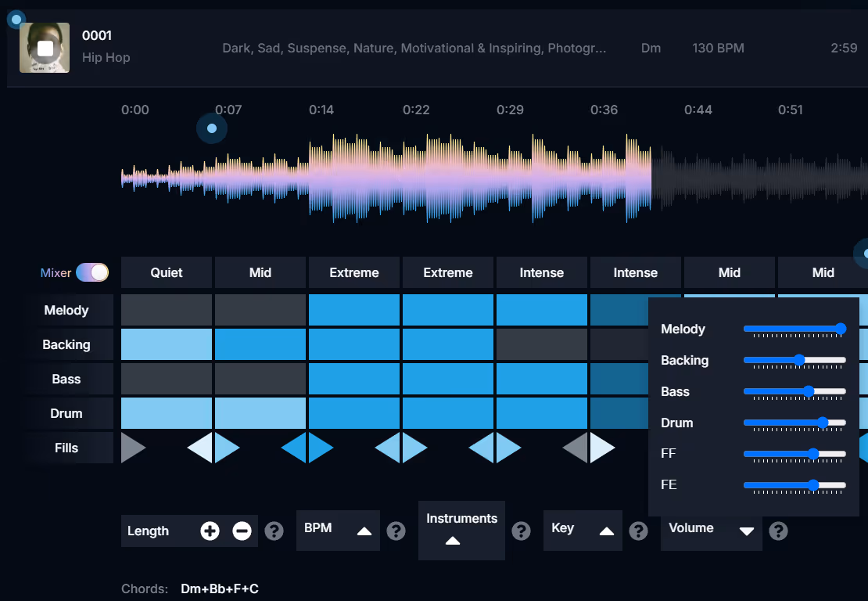Select the Mid section header under 0:51
The width and height of the screenshot is (868, 601).
(823, 272)
